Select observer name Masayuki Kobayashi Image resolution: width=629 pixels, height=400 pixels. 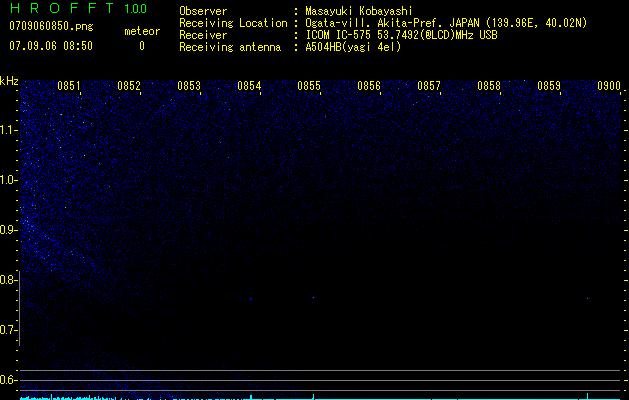click(359, 11)
